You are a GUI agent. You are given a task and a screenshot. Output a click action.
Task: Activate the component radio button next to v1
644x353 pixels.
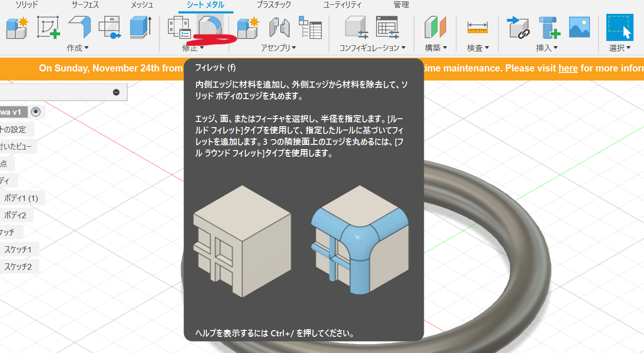tap(35, 112)
